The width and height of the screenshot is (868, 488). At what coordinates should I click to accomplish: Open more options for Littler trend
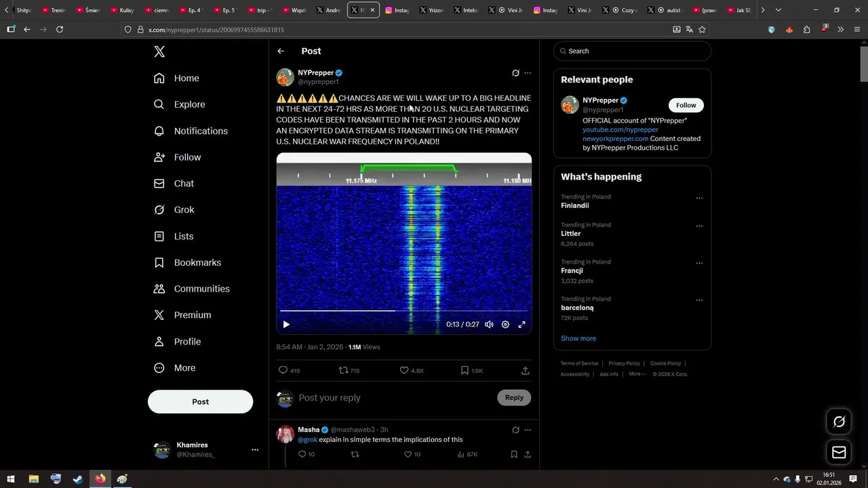tap(699, 226)
